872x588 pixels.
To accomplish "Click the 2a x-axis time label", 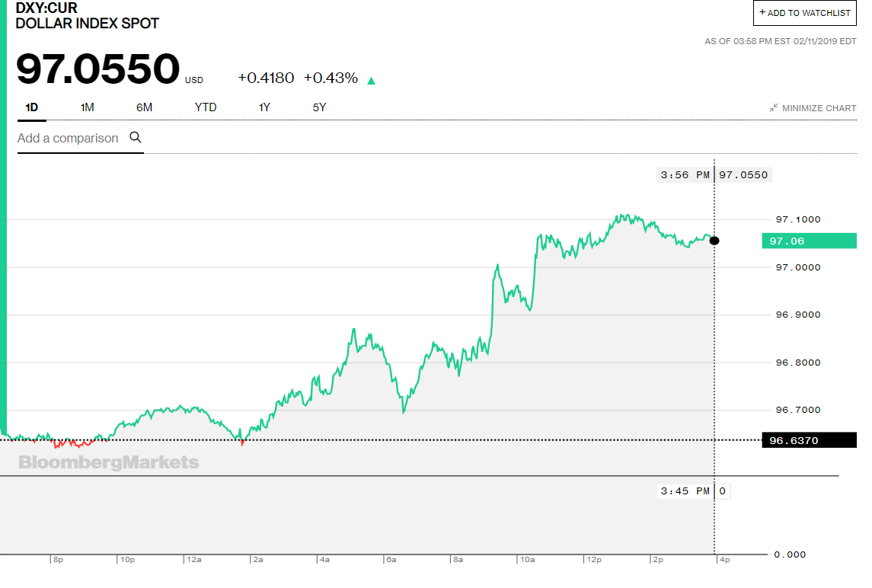I will pos(258,560).
